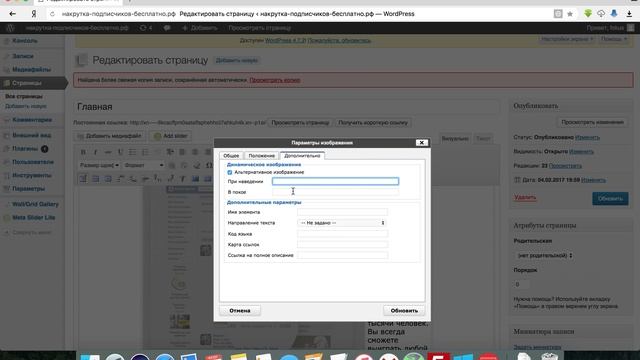Switch editor to Визуально tab

click(x=455, y=139)
